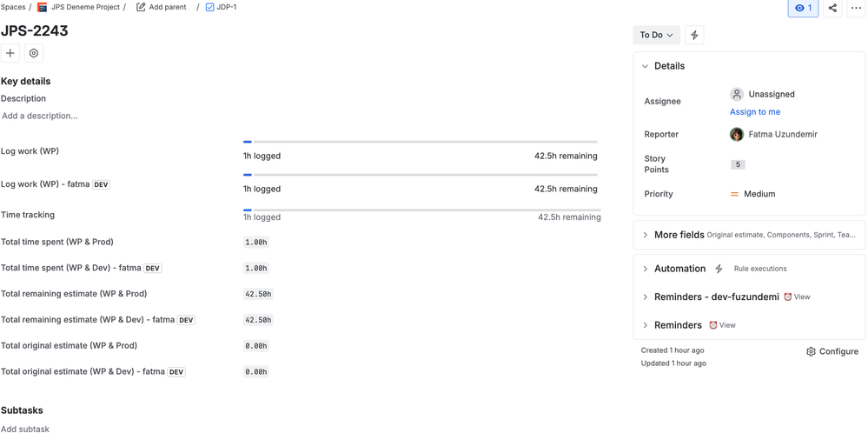Expand the Reminders - dev-fuzundemi section
This screenshot has width=868, height=440.
coord(645,297)
